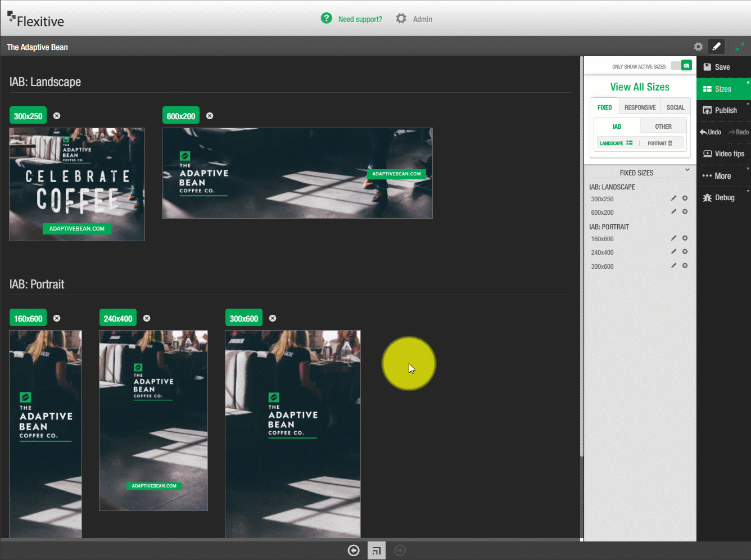
Task: Remove the 240x400 banner size
Action: [x=147, y=318]
